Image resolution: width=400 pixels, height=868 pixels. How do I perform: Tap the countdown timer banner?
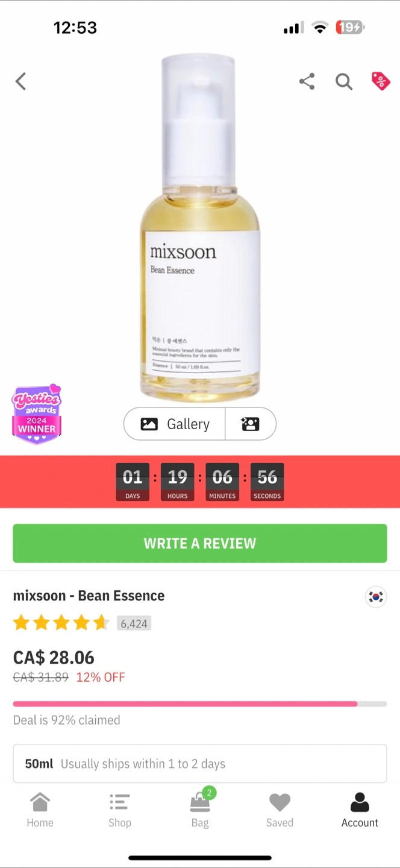[200, 482]
